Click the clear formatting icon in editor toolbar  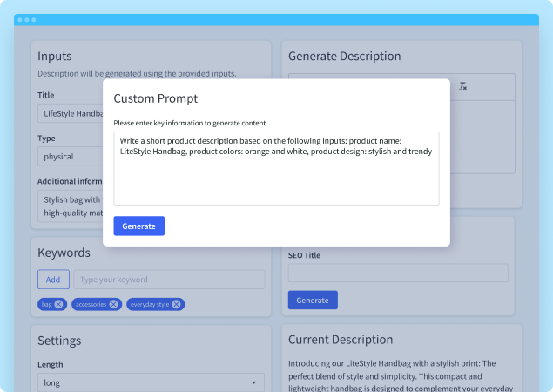(463, 86)
